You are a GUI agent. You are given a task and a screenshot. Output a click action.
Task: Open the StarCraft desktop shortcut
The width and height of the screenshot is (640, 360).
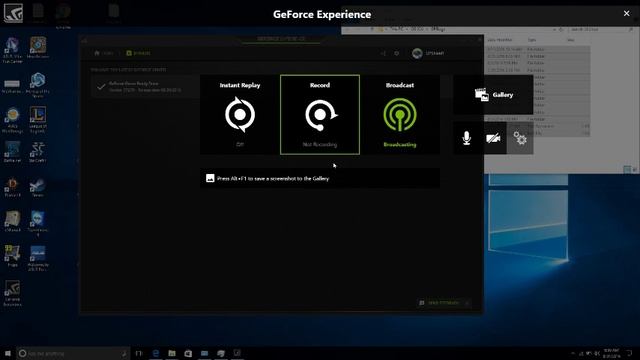pos(38,152)
